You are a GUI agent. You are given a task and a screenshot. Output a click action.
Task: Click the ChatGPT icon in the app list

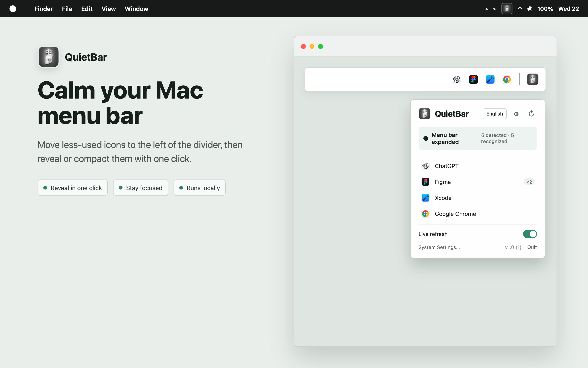(x=425, y=166)
